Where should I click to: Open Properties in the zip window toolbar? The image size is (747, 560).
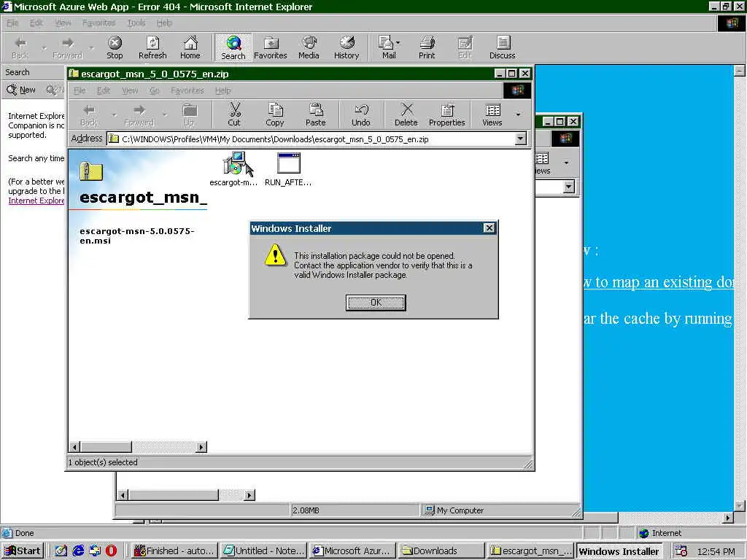[x=447, y=114]
